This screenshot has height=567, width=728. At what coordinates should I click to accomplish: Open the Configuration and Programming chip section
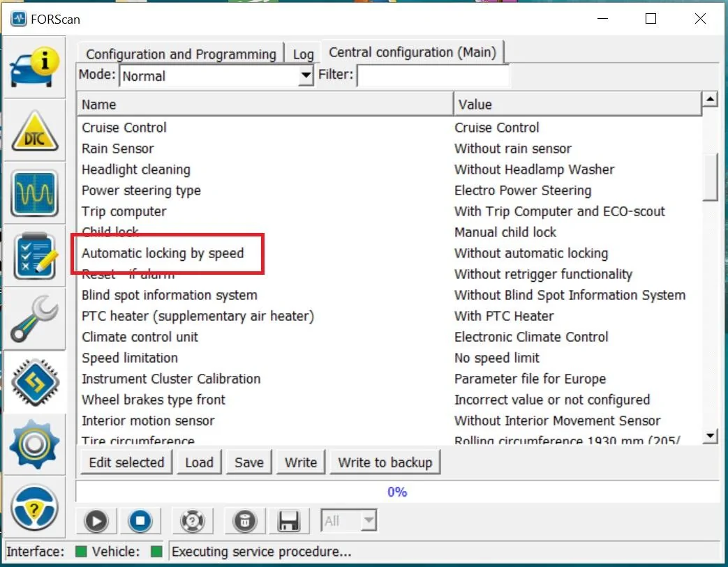tap(35, 382)
